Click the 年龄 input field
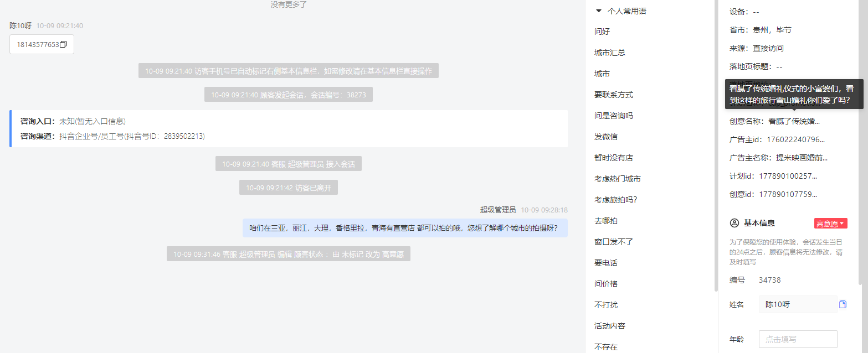 click(798, 339)
